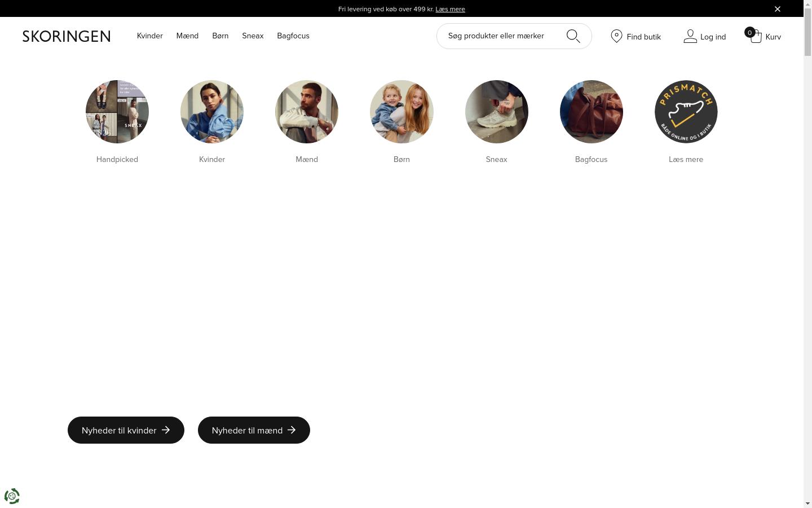Click the search magnifier icon
This screenshot has width=812, height=508.
pos(573,36)
